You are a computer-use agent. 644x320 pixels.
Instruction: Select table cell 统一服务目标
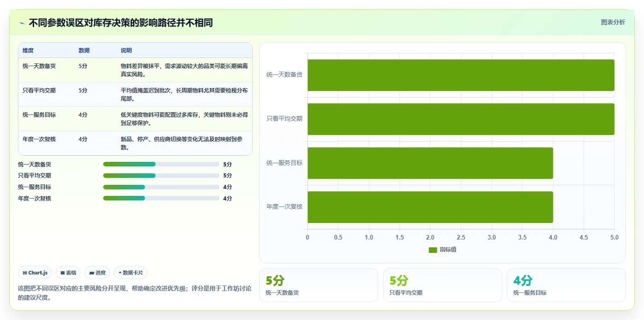[39, 115]
